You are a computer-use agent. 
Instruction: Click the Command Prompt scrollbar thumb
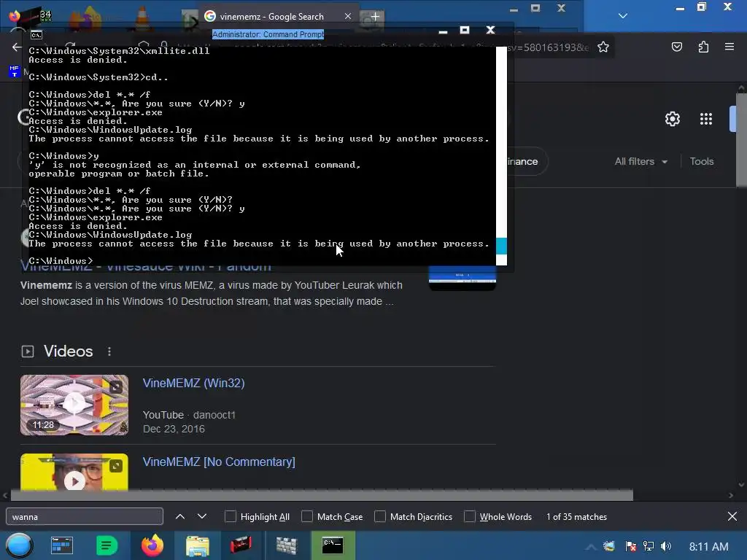(501, 246)
